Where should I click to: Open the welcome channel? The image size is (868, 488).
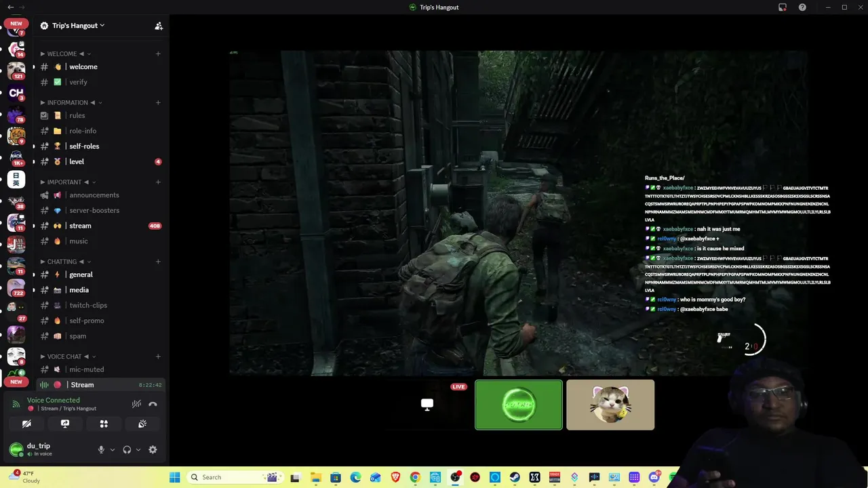click(101, 67)
